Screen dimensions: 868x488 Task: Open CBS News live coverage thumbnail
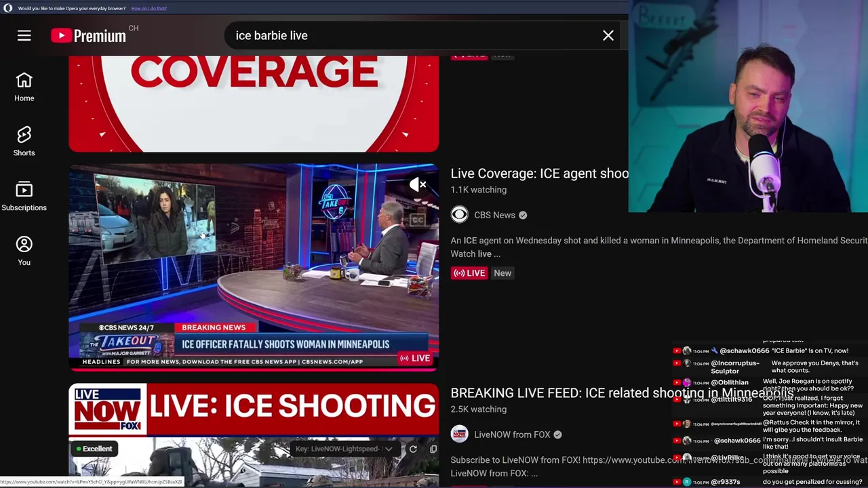pos(254,266)
